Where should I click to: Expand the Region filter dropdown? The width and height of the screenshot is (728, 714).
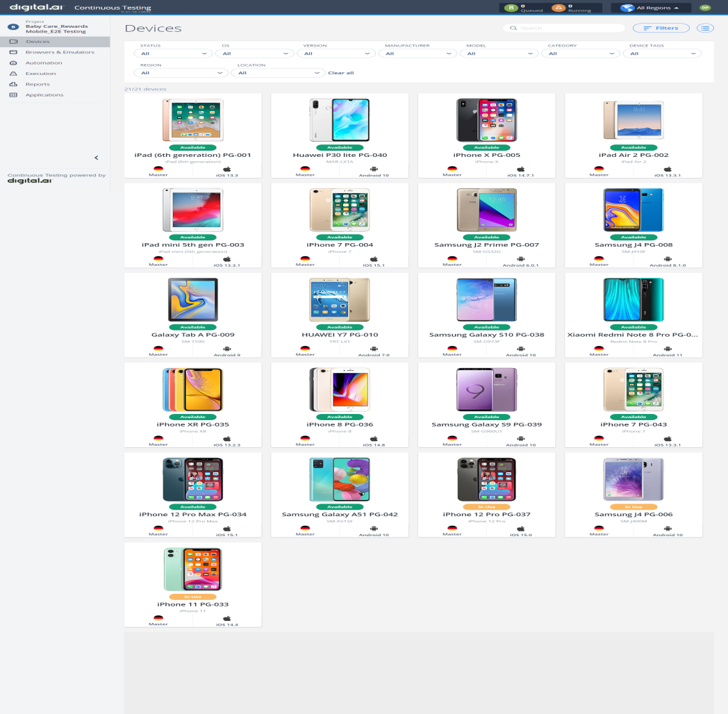181,74
